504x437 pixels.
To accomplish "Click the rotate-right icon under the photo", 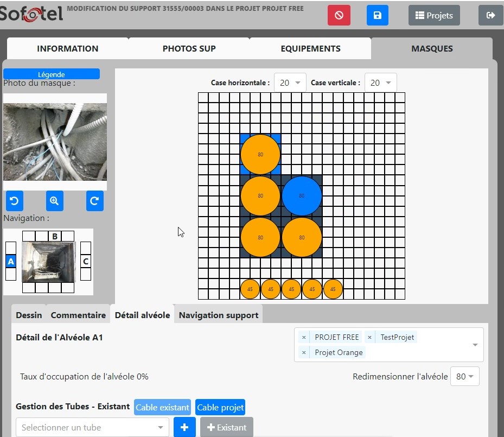I will pos(94,201).
